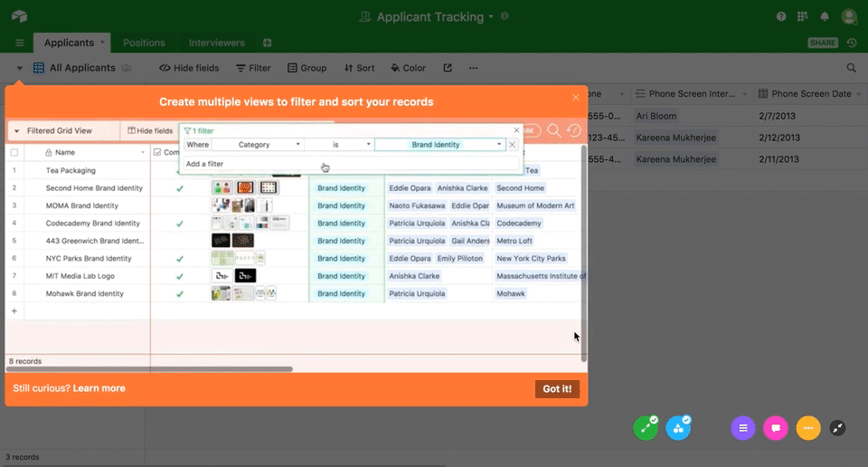The height and width of the screenshot is (467, 868).
Task: Open the Phone Screen Interviewer column menu
Action: pyautogui.click(x=744, y=94)
